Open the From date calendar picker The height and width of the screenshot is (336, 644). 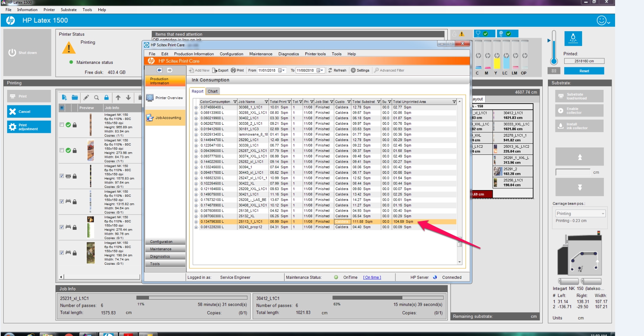281,70
